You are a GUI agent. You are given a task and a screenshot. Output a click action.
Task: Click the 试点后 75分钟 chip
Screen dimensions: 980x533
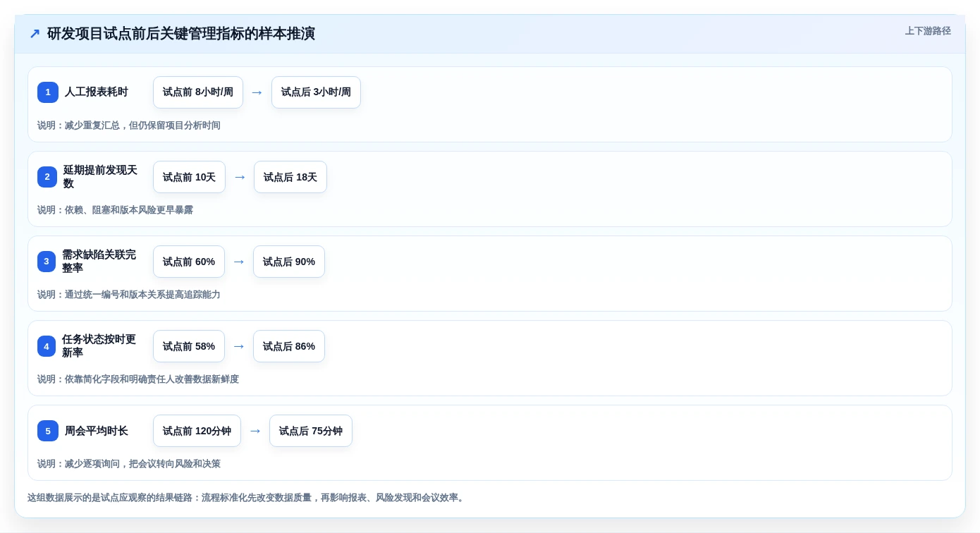(311, 431)
